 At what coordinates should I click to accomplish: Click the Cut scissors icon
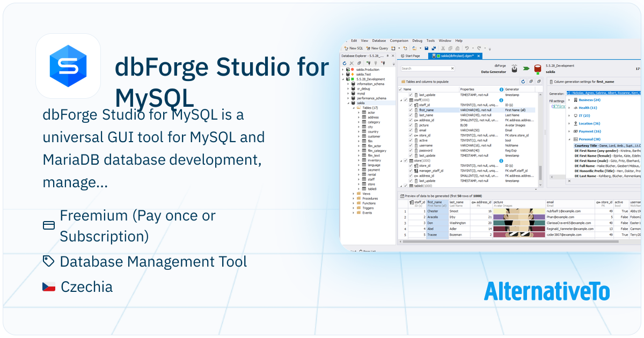[443, 48]
